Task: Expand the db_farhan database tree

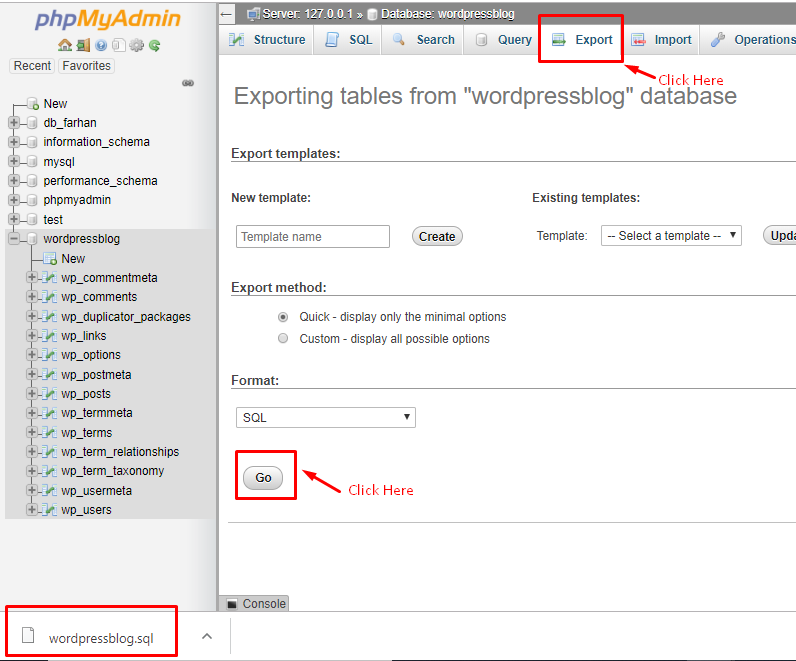Action: coord(14,122)
